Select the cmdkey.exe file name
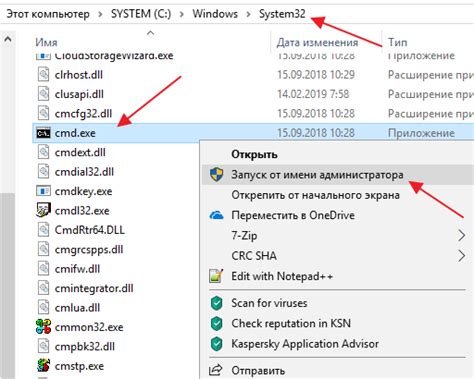474x379 pixels. coord(83,191)
